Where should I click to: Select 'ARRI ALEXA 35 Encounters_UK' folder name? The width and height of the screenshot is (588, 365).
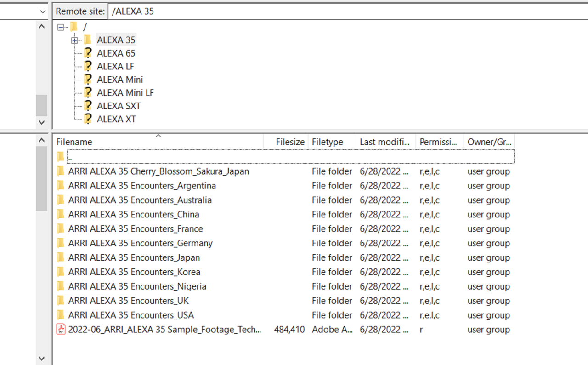click(129, 301)
